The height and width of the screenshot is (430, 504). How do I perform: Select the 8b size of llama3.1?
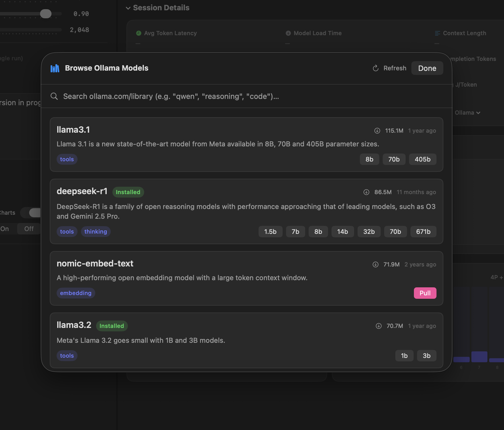(x=370, y=159)
